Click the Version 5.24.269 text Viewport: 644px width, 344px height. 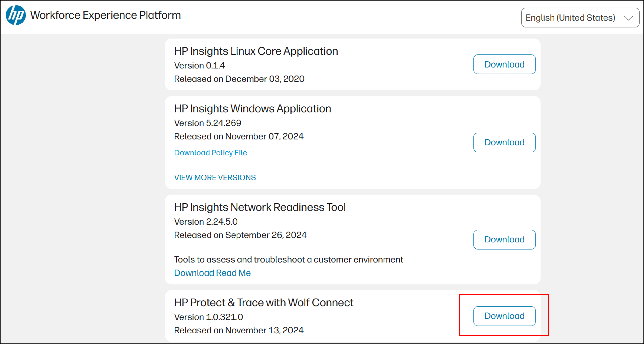[208, 123]
